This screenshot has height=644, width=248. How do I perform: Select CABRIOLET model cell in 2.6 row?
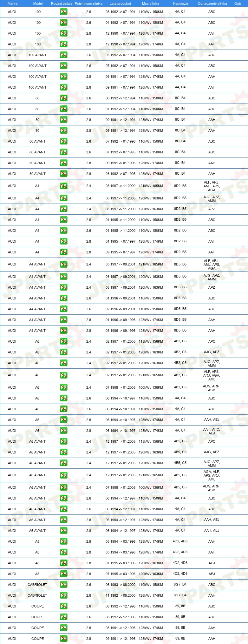[x=37, y=585]
